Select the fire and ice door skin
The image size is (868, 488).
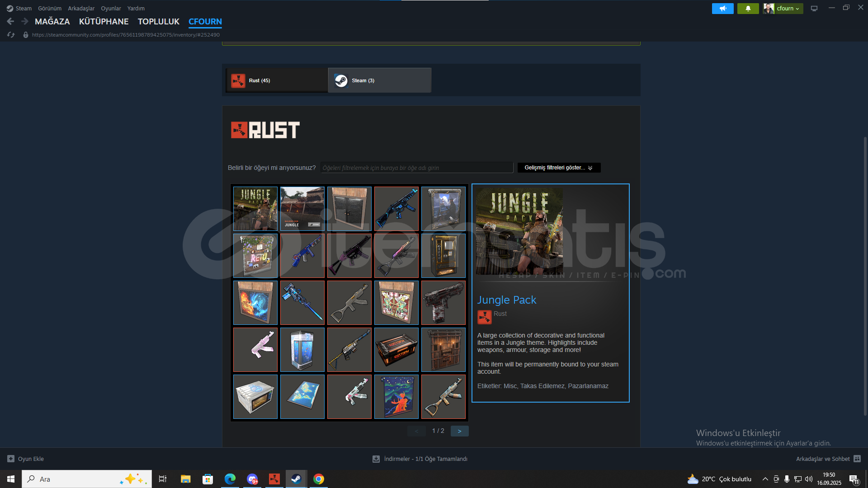[x=255, y=303]
